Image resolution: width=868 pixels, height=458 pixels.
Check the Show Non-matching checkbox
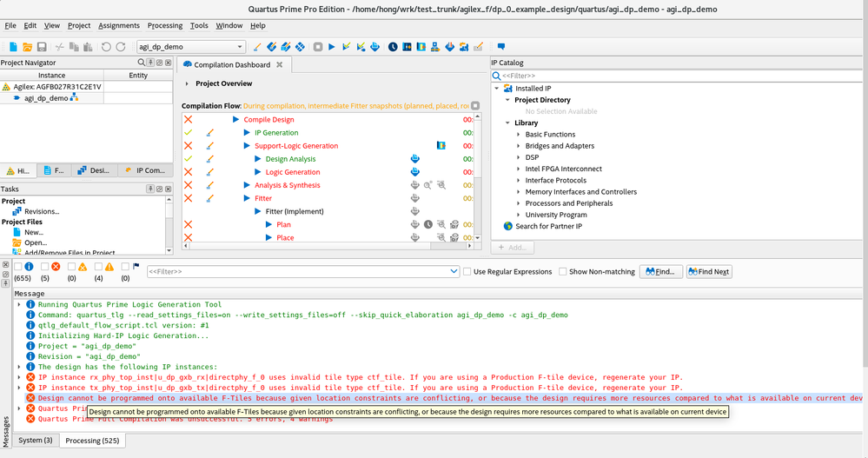[x=563, y=272]
